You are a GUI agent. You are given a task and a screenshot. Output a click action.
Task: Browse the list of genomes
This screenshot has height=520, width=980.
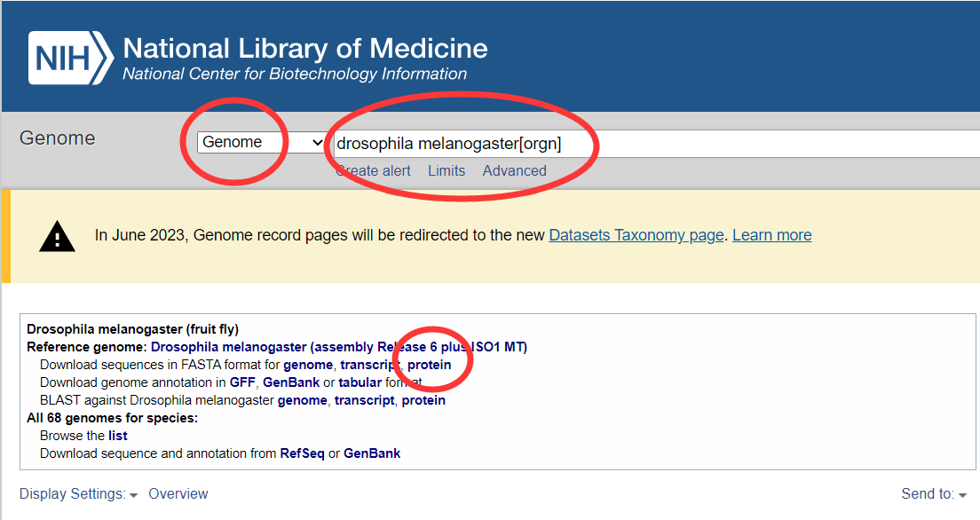(117, 436)
